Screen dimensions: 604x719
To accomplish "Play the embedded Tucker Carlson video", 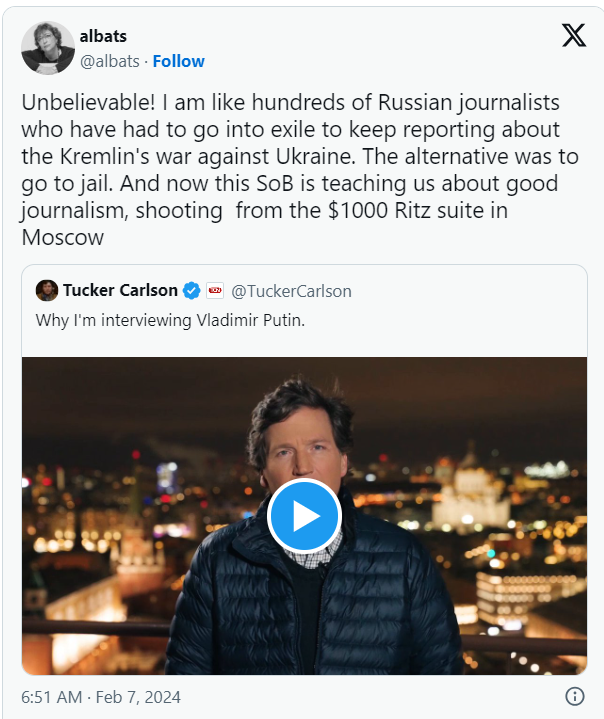I will pos(304,515).
